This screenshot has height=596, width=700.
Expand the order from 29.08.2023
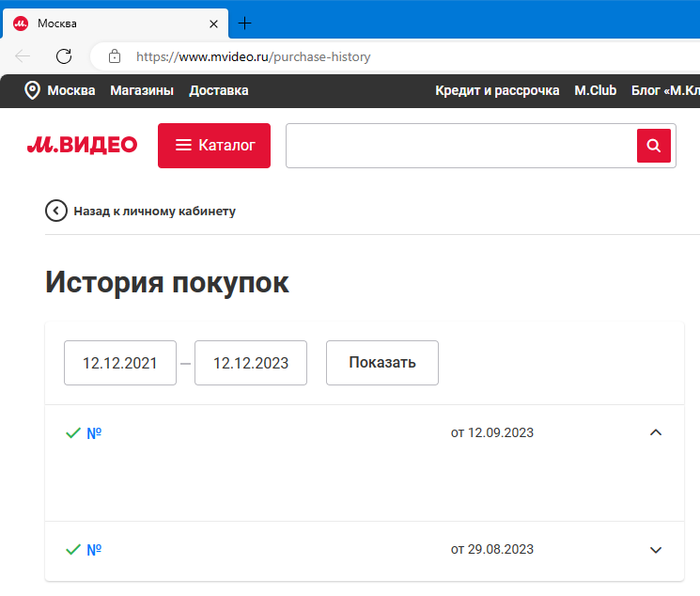click(x=655, y=550)
